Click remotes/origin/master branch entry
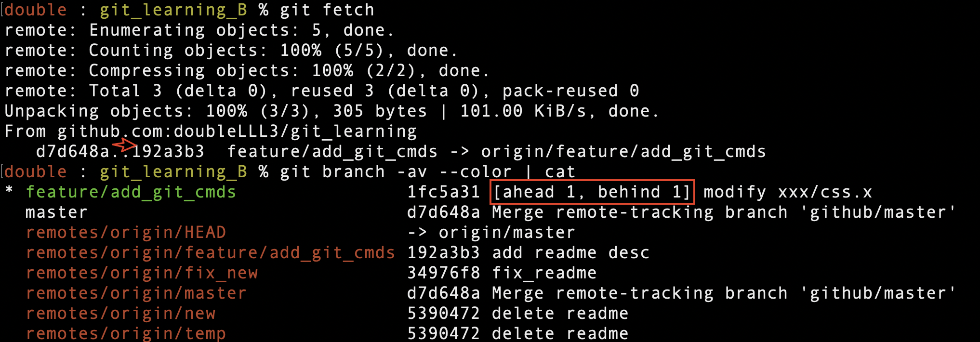 point(136,293)
